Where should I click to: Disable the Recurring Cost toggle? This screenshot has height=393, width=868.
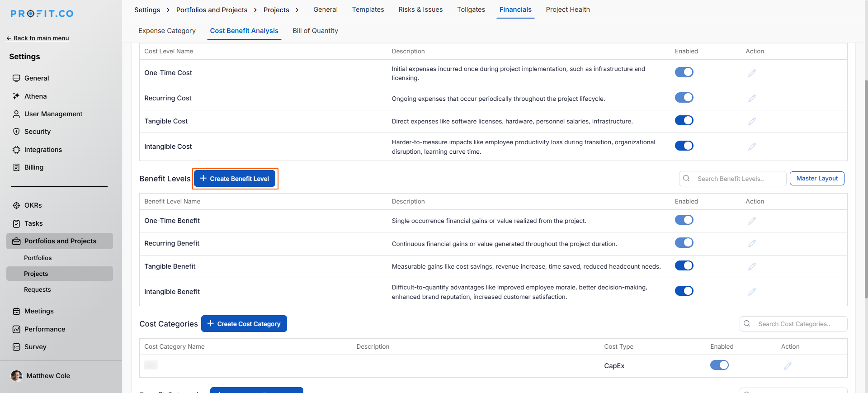[x=684, y=98]
